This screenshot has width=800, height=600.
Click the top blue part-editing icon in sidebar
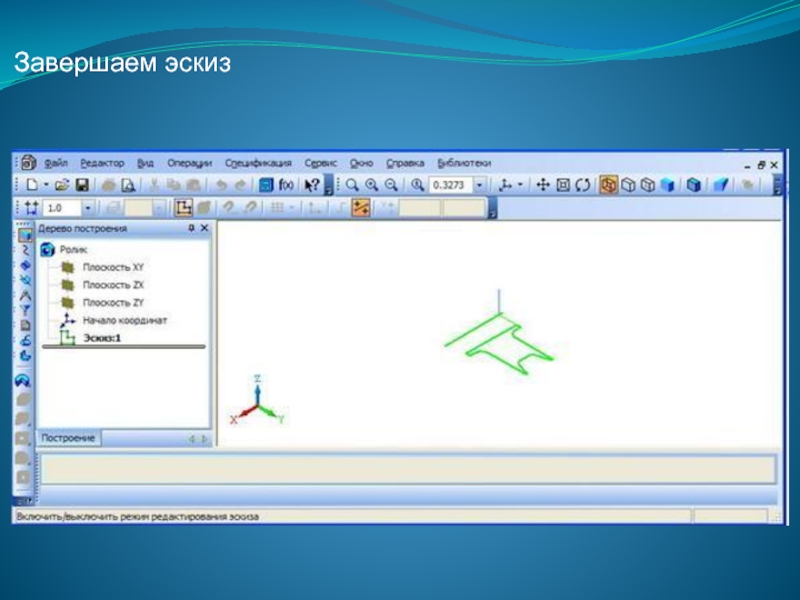click(x=24, y=235)
